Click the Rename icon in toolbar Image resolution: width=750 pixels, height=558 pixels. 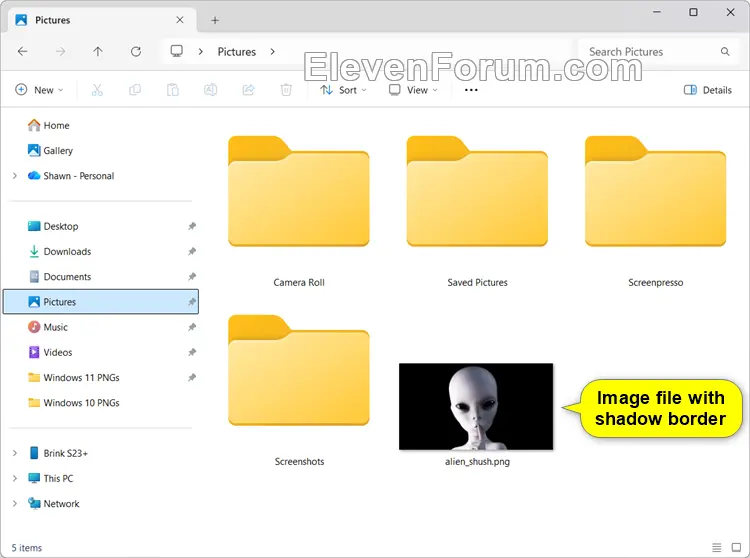point(210,90)
